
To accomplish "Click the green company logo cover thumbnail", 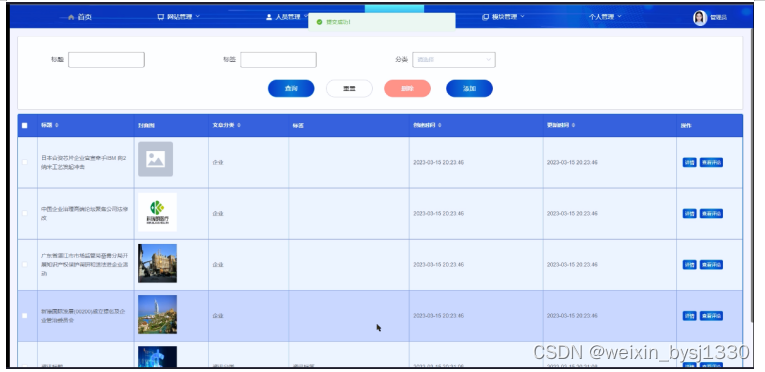I will pyautogui.click(x=157, y=212).
